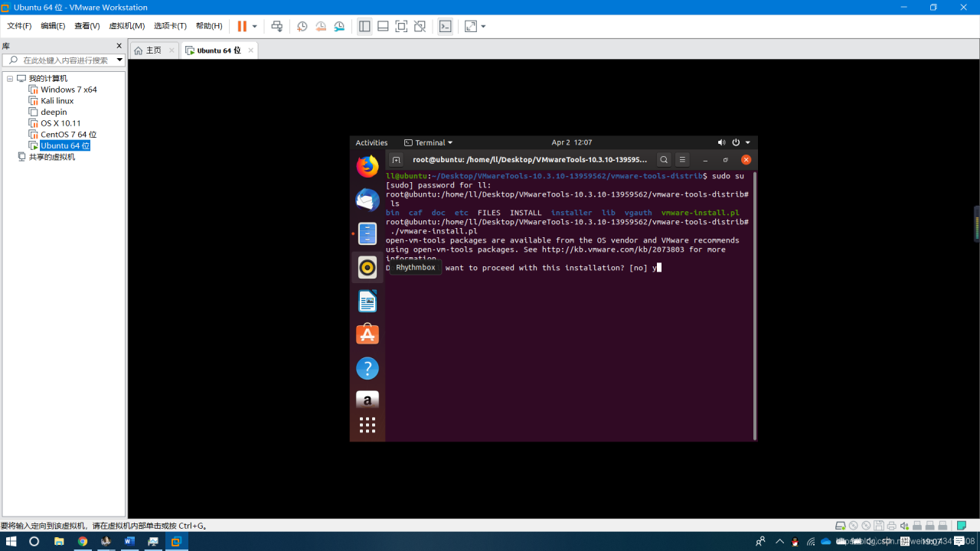Open Rhythmbox from the Ubuntu dock
Screen dimensions: 980x551
pyautogui.click(x=367, y=267)
